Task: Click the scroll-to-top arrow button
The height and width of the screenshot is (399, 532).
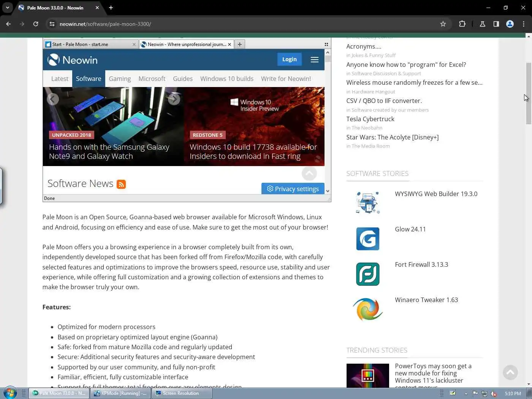Action: point(510,372)
